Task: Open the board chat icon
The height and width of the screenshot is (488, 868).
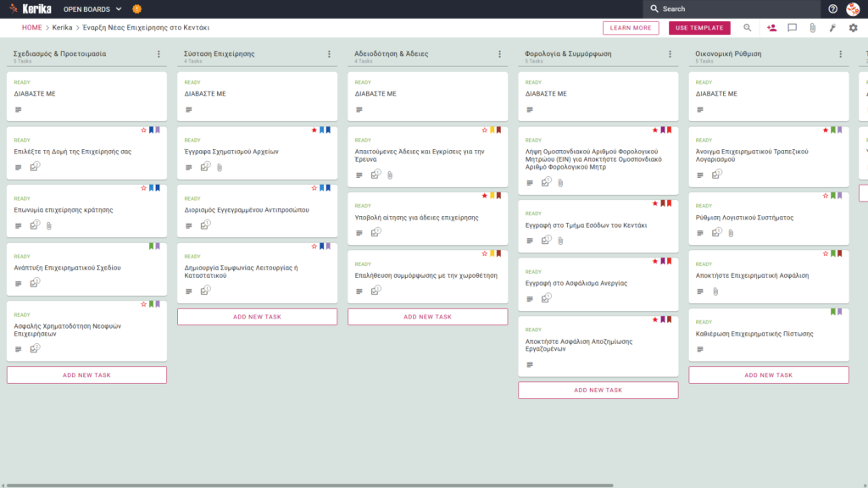Action: [x=793, y=28]
